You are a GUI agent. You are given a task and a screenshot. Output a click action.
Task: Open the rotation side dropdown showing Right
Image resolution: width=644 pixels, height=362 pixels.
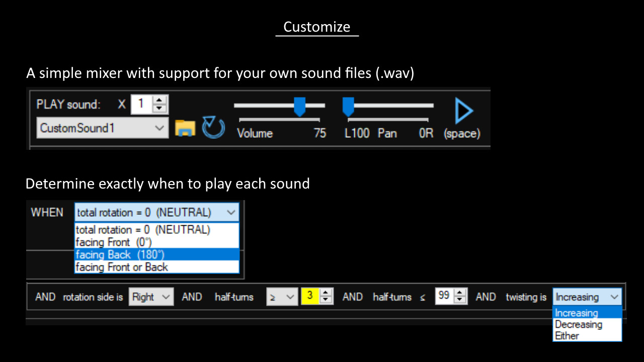tap(150, 297)
